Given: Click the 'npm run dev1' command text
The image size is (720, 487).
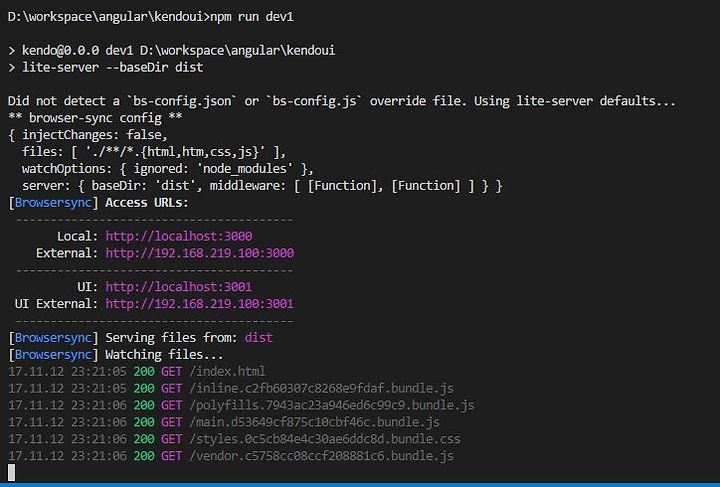Looking at the screenshot, I should [x=252, y=17].
